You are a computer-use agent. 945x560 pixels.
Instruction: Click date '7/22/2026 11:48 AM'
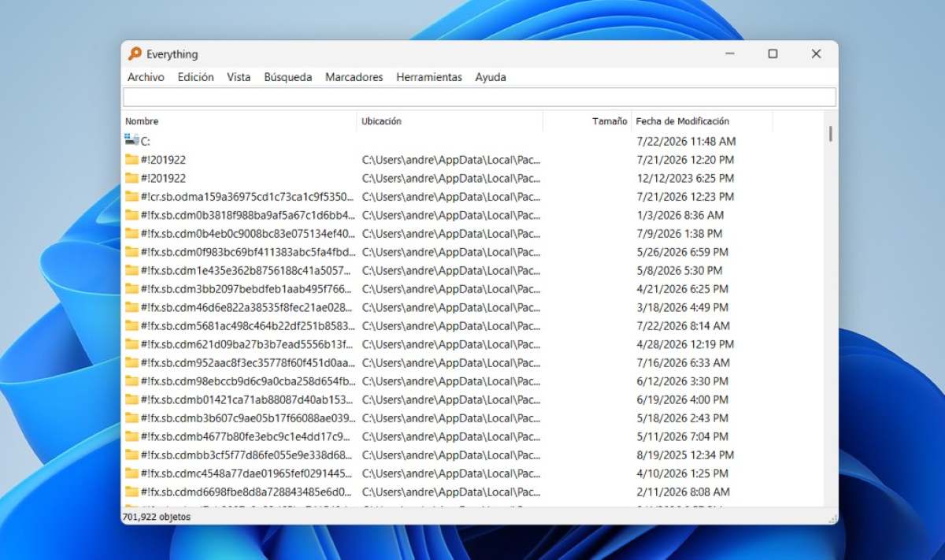[686, 141]
